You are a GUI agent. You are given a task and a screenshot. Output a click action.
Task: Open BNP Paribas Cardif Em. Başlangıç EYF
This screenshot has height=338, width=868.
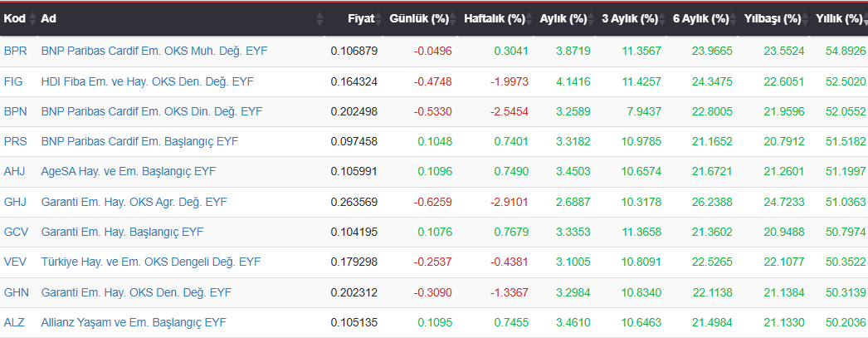(139, 141)
